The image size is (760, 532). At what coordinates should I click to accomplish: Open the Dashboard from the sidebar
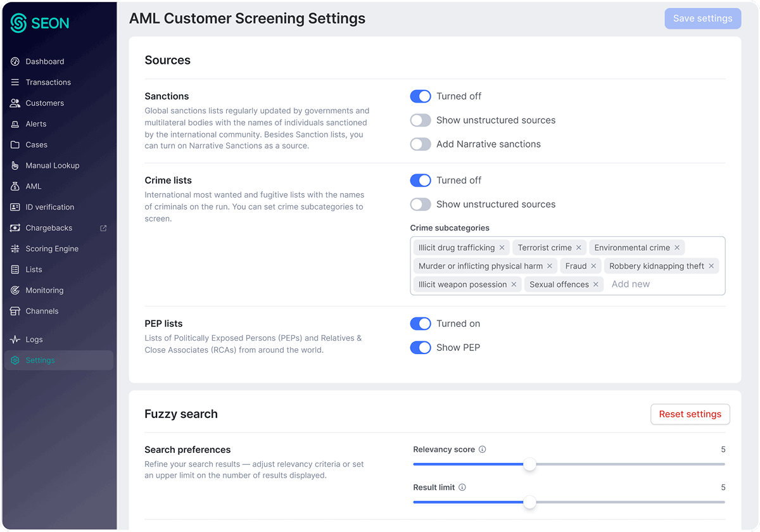point(47,61)
